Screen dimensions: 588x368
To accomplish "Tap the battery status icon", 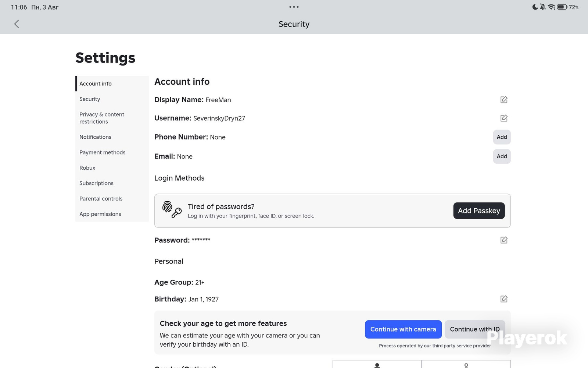I will click(x=562, y=7).
